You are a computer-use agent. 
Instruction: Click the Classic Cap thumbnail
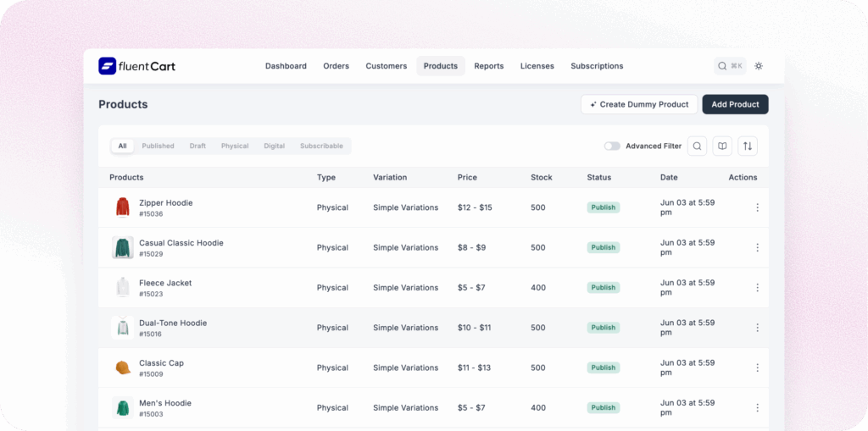122,367
